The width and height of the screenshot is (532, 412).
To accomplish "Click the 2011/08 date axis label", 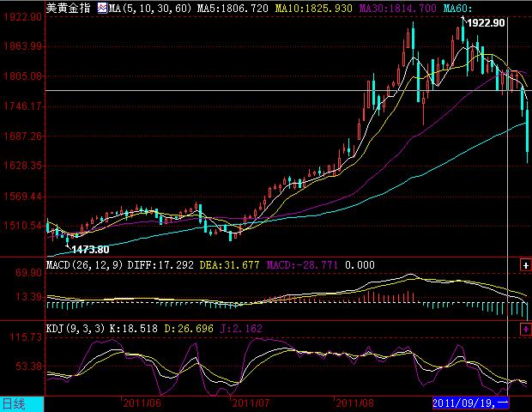I will point(355,403).
